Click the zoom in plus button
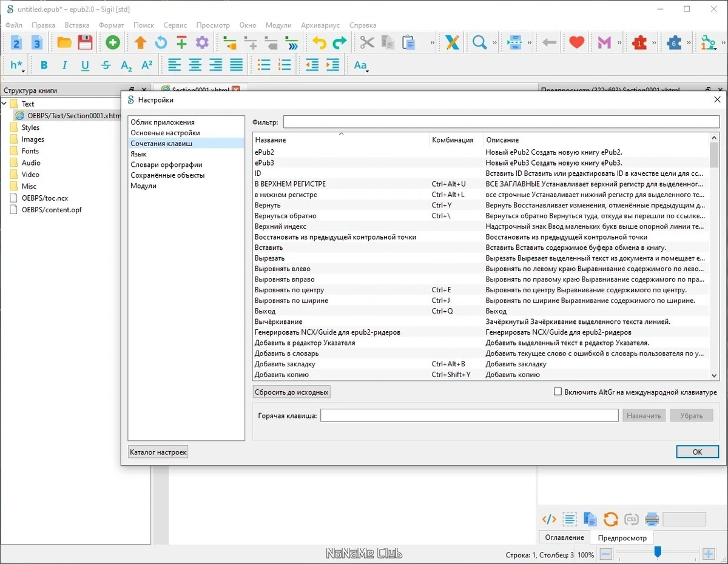The height and width of the screenshot is (564, 728). [x=709, y=554]
